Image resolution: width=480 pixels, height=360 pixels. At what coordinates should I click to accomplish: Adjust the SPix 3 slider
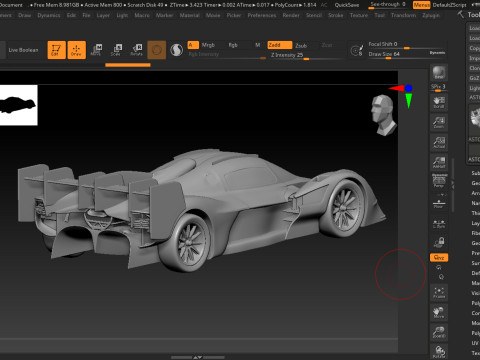tap(438, 87)
